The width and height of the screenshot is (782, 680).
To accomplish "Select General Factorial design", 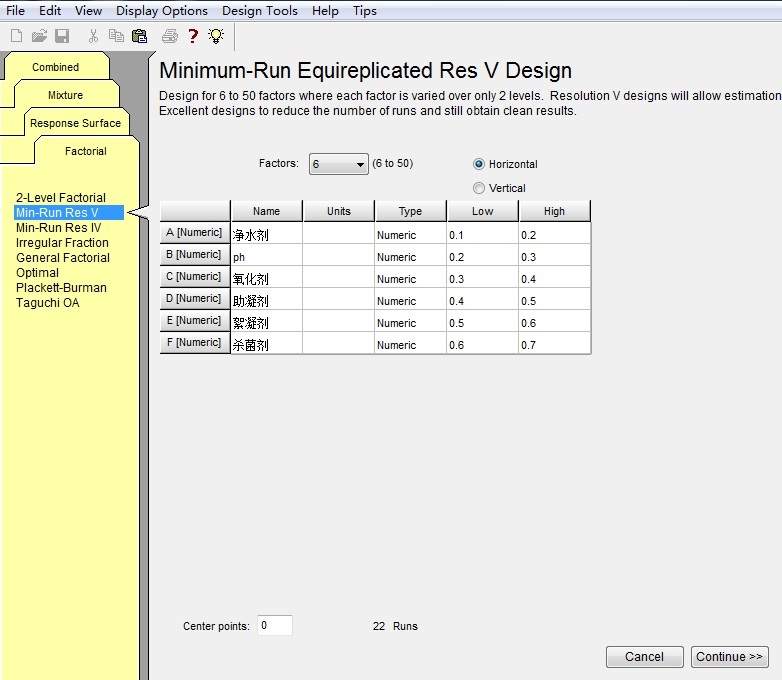I will tap(63, 257).
